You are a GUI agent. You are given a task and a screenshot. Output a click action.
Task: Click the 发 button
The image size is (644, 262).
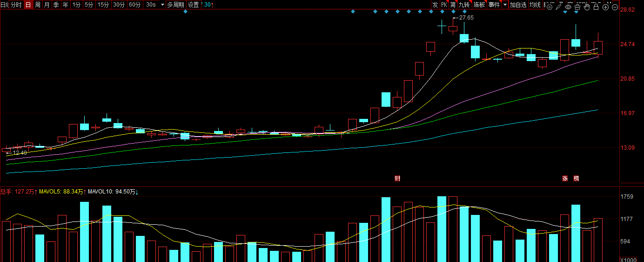coord(435,5)
